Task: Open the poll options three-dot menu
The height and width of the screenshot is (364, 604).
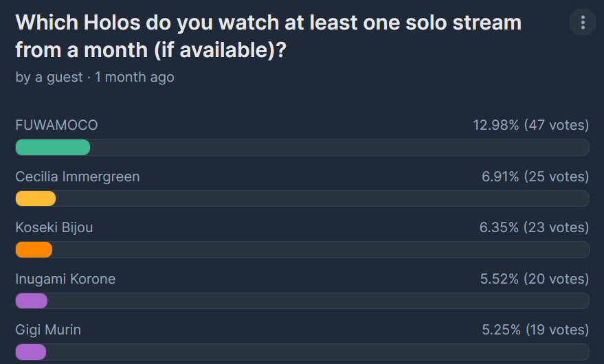Action: tap(583, 23)
